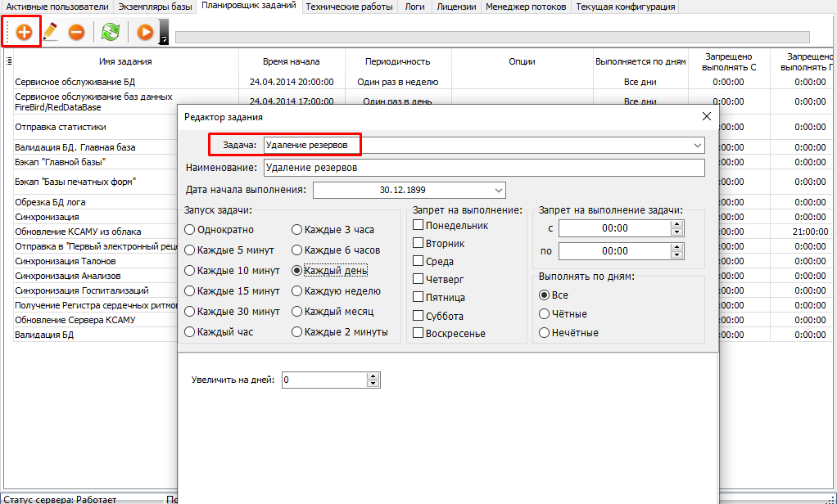This screenshot has width=837, height=504.
Task: Check the Вторник checkbox
Action: pyautogui.click(x=418, y=243)
